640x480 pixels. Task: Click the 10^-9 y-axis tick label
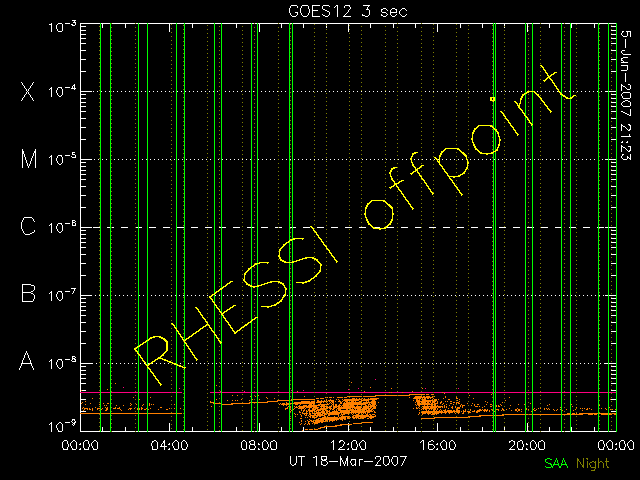click(62, 427)
